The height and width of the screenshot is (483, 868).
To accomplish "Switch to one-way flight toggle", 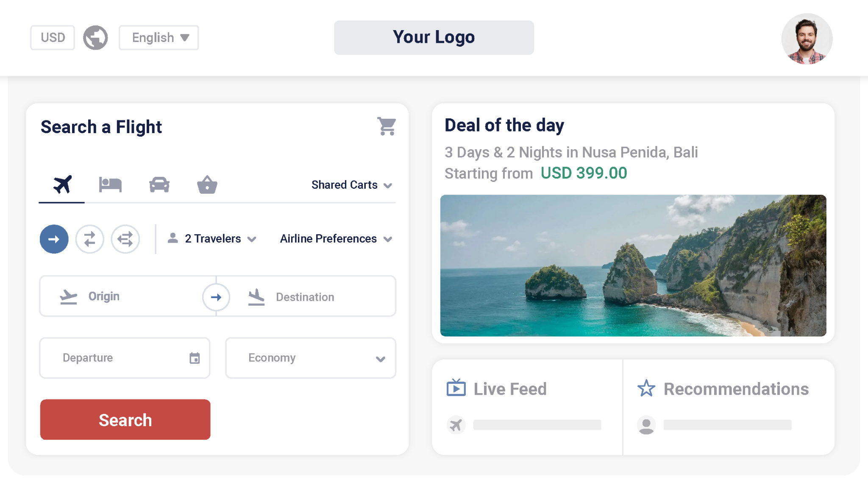I will coord(53,239).
